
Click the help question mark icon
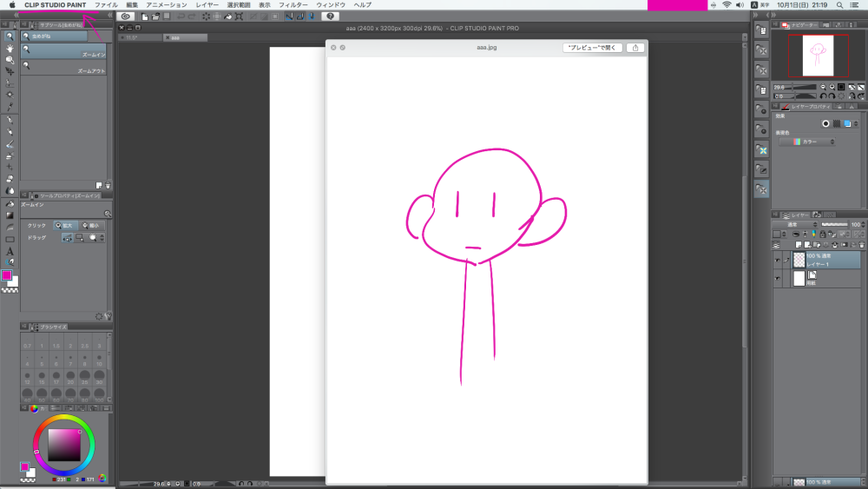pyautogui.click(x=331, y=16)
